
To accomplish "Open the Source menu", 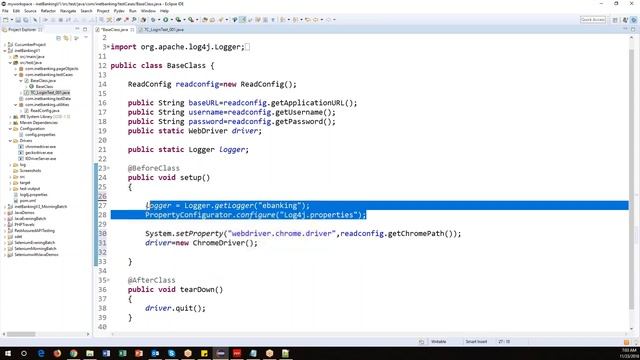I will pyautogui.click(x=30, y=11).
